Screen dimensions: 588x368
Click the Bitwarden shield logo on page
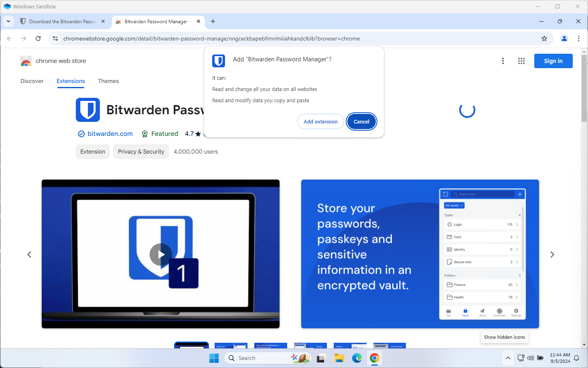(88, 110)
